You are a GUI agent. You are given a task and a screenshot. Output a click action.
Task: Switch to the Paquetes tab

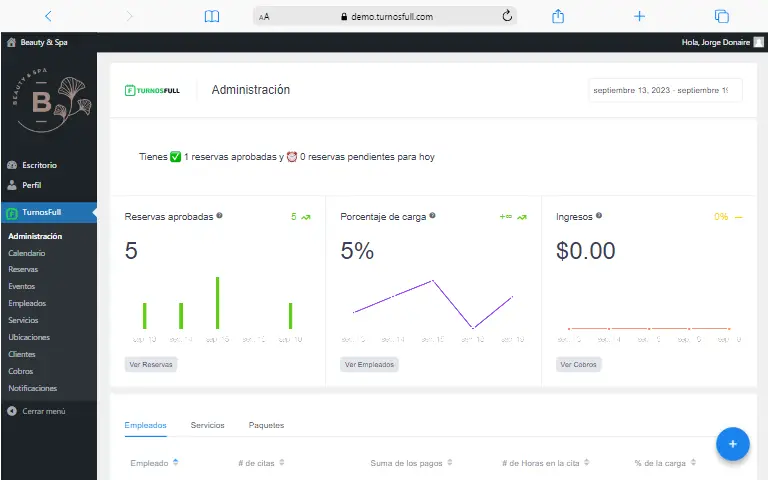(266, 425)
